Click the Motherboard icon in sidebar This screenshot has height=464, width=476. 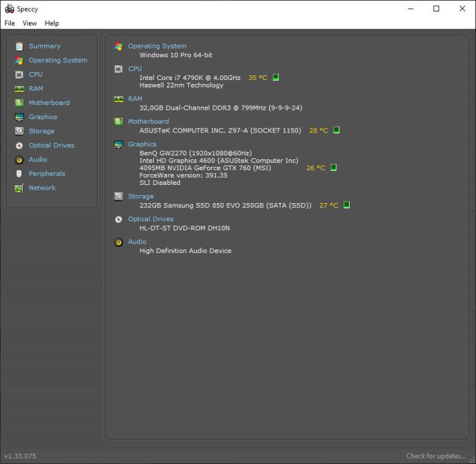(x=19, y=103)
